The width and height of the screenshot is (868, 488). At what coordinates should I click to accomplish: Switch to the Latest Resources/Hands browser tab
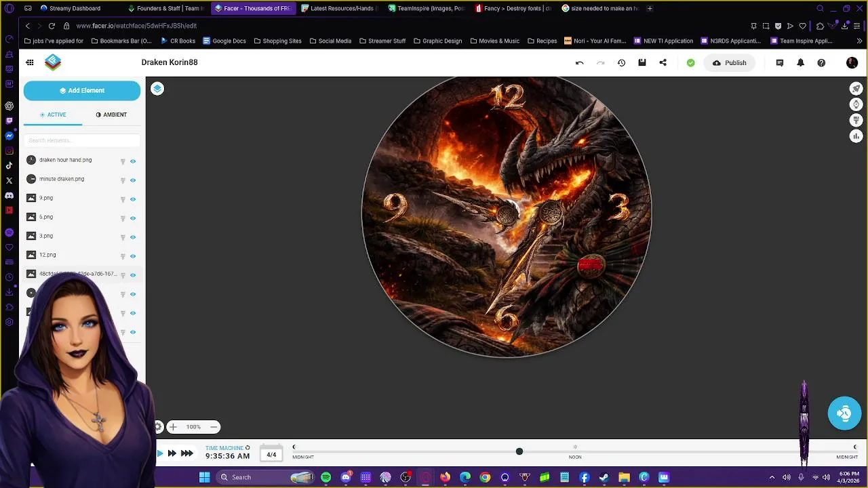click(340, 8)
